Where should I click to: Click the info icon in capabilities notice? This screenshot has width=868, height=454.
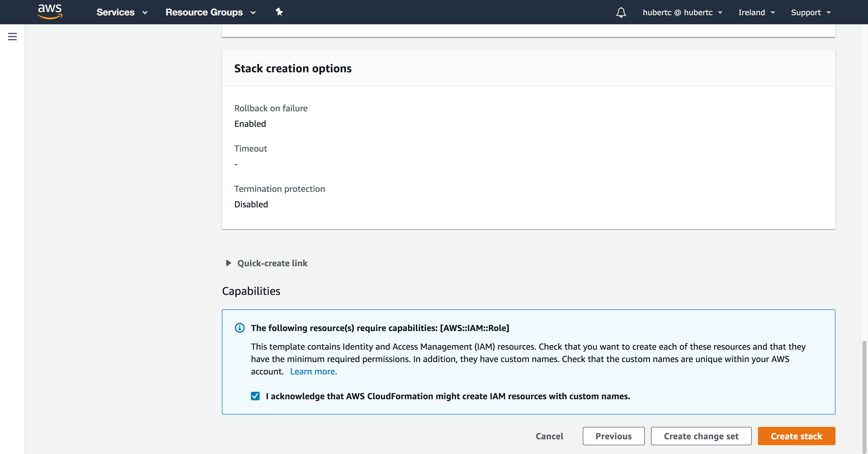(239, 328)
